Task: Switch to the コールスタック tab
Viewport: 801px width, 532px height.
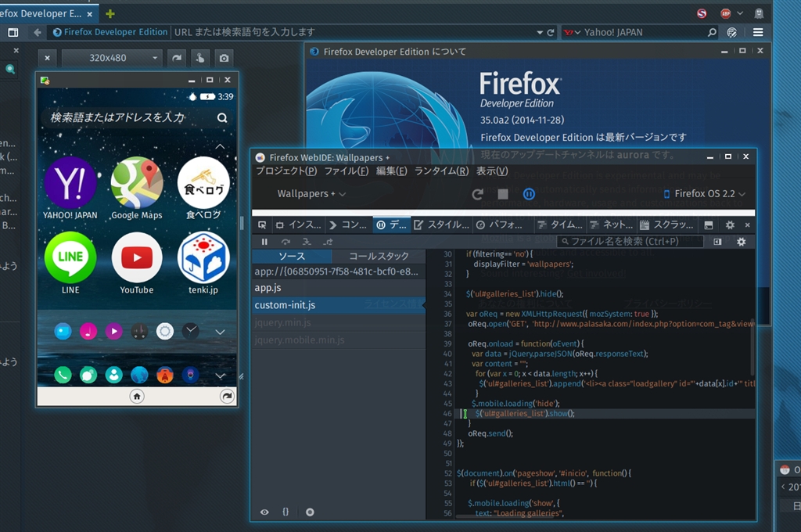Action: click(x=379, y=256)
